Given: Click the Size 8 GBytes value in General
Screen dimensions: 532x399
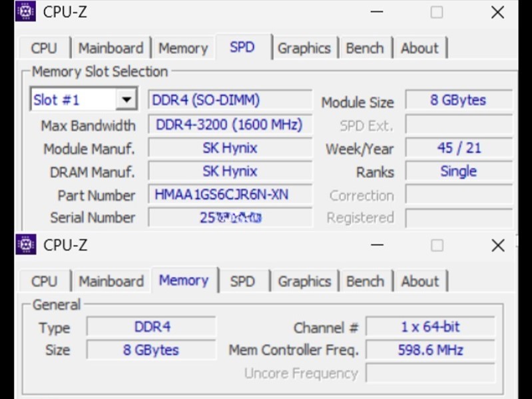Looking at the screenshot, I should pyautogui.click(x=151, y=350).
